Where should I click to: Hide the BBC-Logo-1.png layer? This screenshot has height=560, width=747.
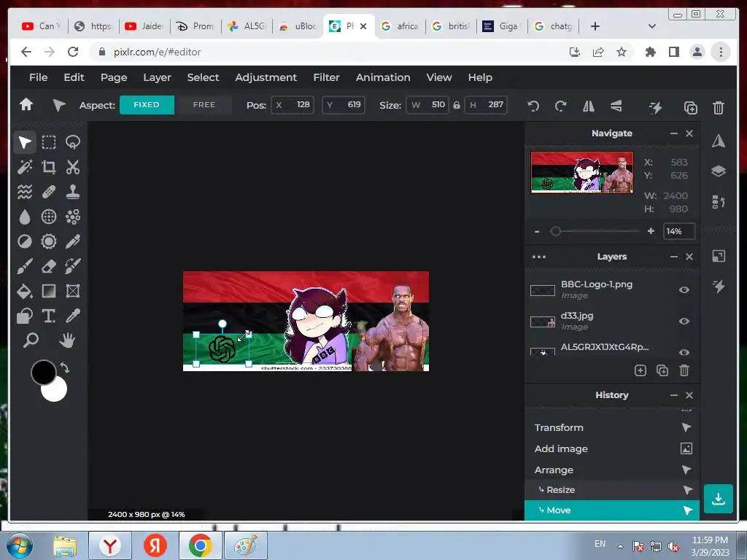point(684,289)
